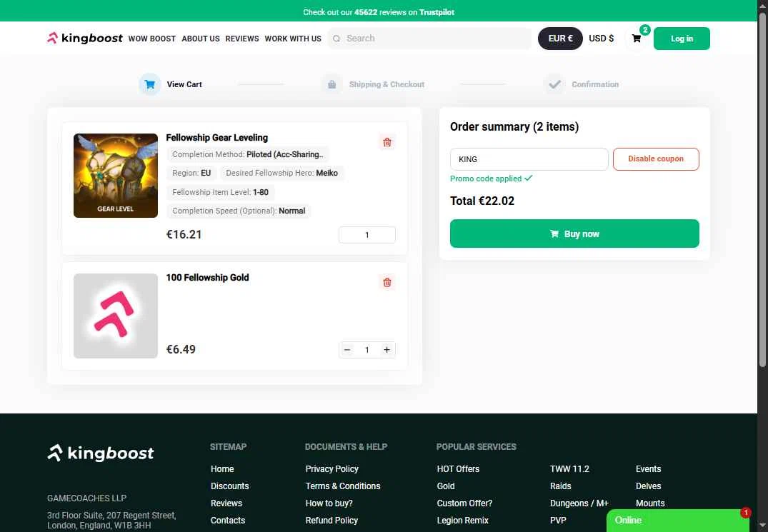Open How to buy? link

(329, 503)
